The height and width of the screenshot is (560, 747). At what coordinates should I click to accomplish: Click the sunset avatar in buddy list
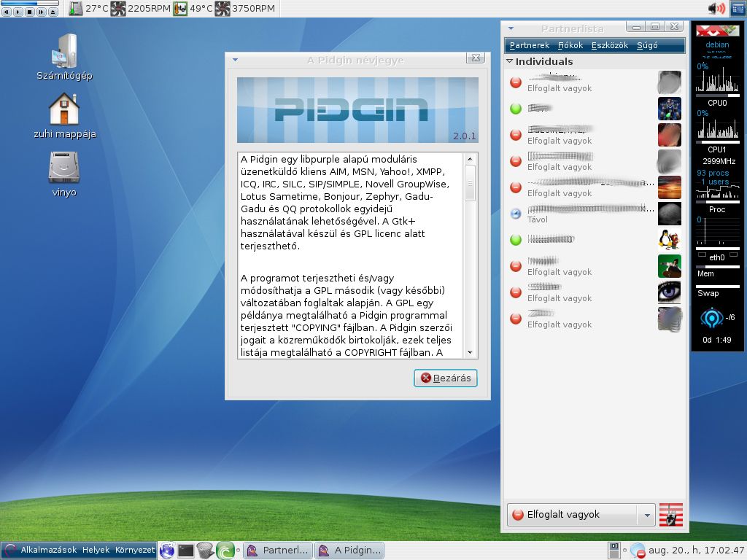coord(670,187)
